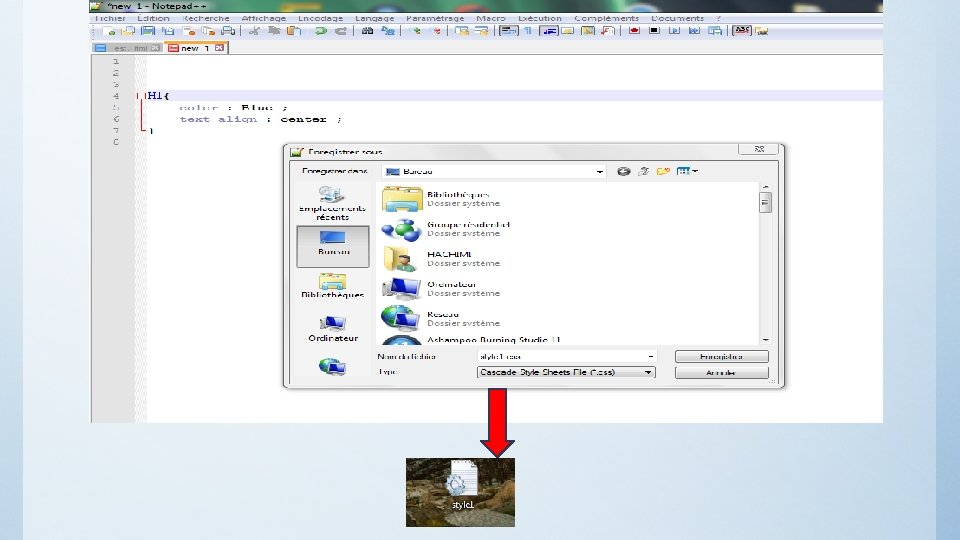Select 'Emplacements récents' in the places bar
The image size is (960, 540).
point(332,203)
